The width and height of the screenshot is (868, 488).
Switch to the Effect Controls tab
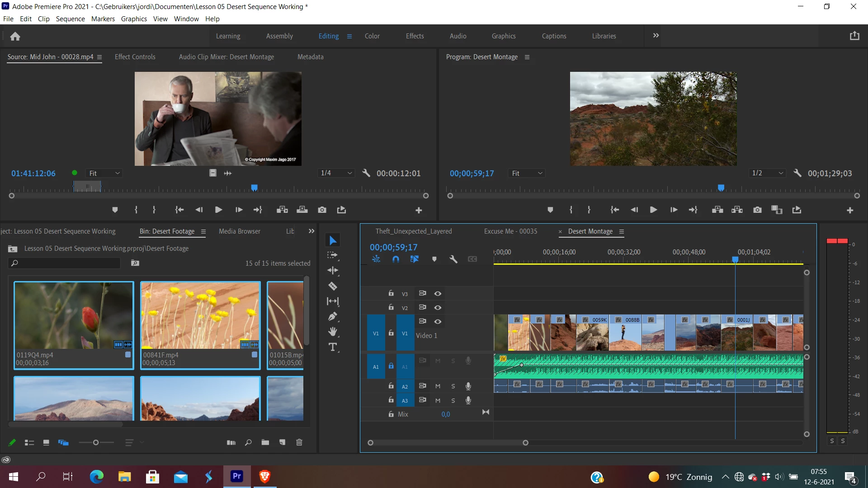pos(135,57)
